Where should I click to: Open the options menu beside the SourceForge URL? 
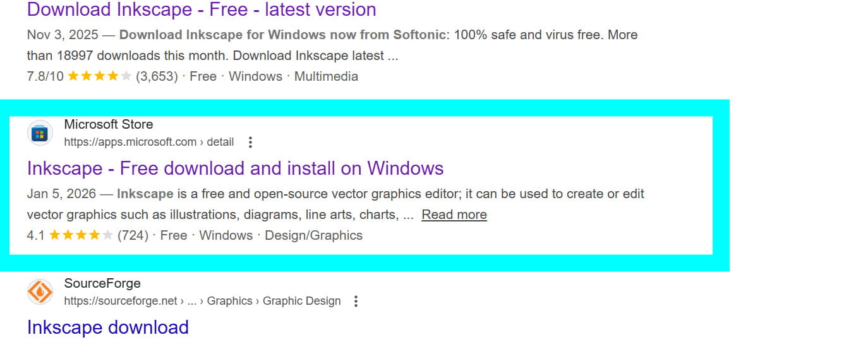point(356,301)
